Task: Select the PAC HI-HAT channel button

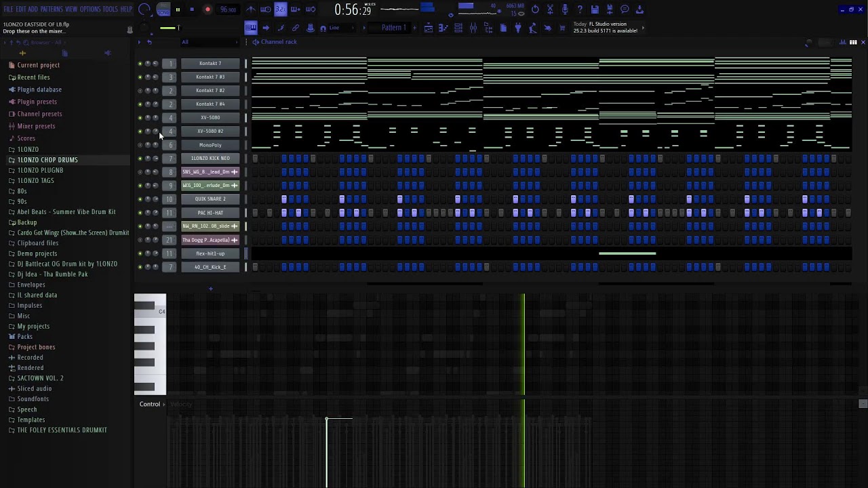Action: [210, 213]
